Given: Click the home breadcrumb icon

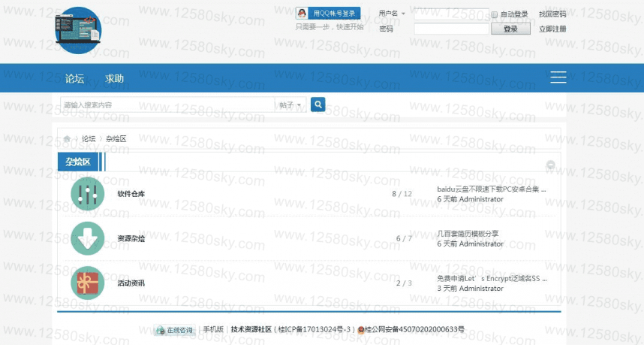Looking at the screenshot, I should 67,138.
